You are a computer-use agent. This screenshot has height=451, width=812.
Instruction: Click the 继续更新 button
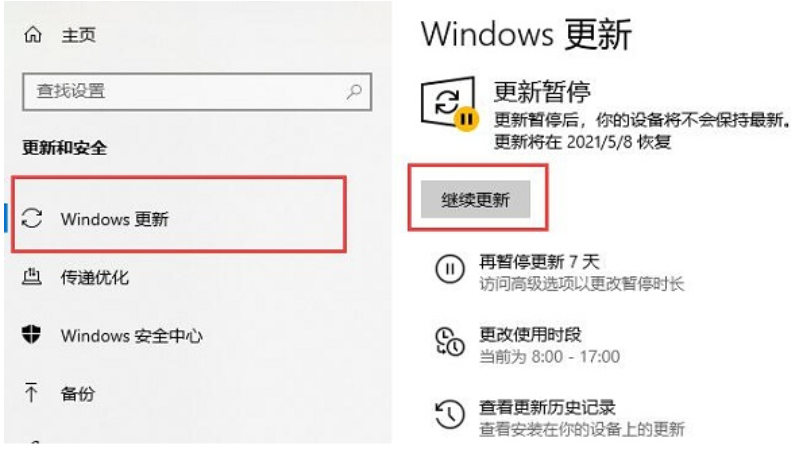click(x=475, y=199)
